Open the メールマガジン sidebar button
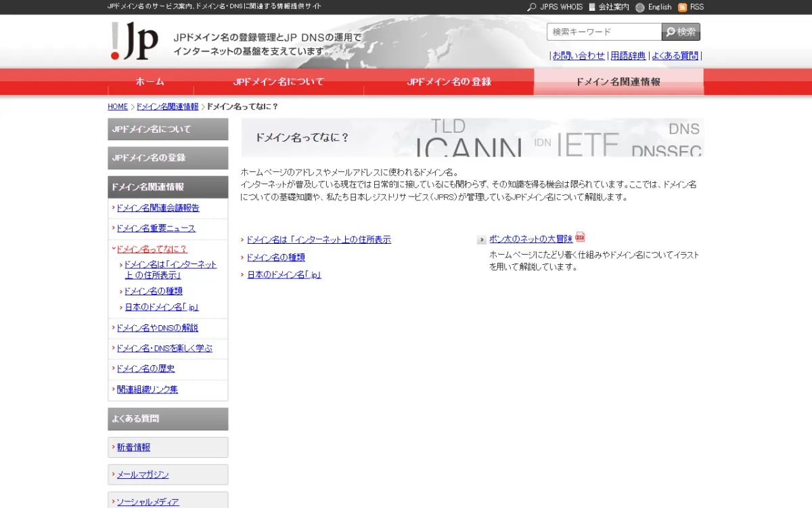The width and height of the screenshot is (812, 508). [x=168, y=475]
